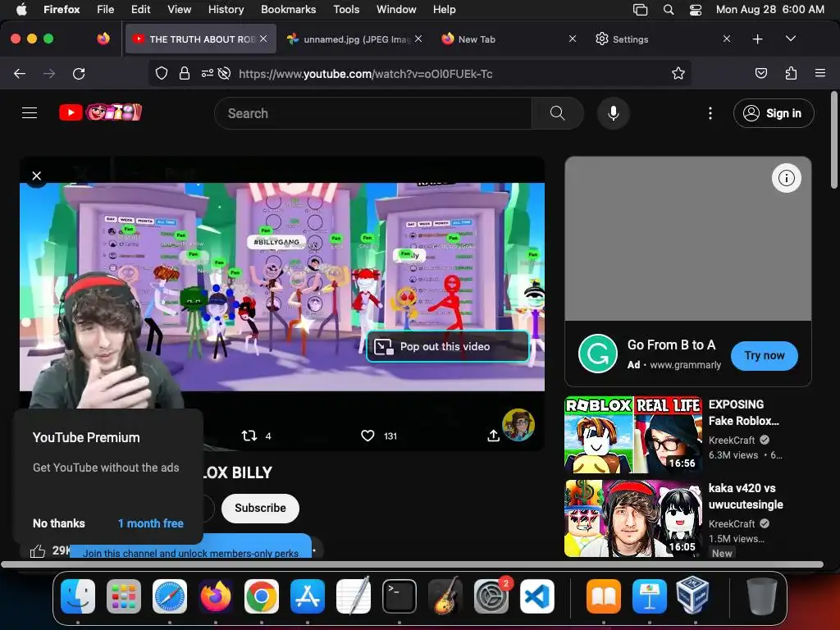The height and width of the screenshot is (630, 840).
Task: Switch to the New Tab tab
Action: tap(509, 39)
